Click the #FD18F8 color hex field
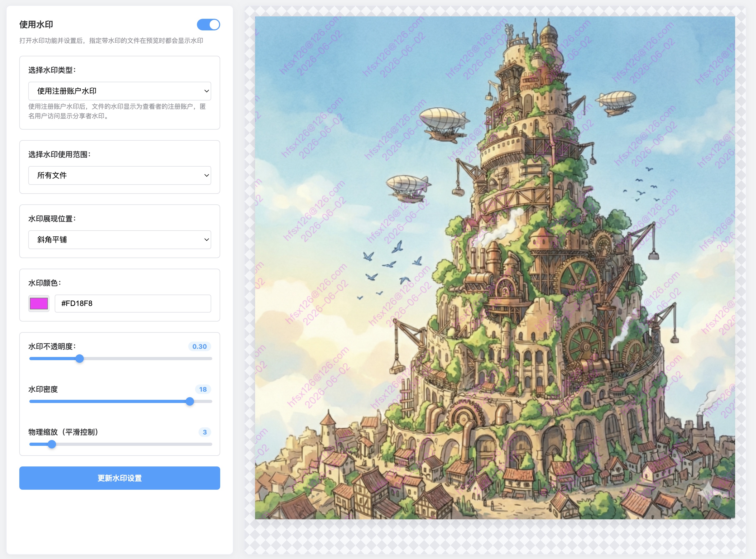The height and width of the screenshot is (559, 756). point(133,303)
